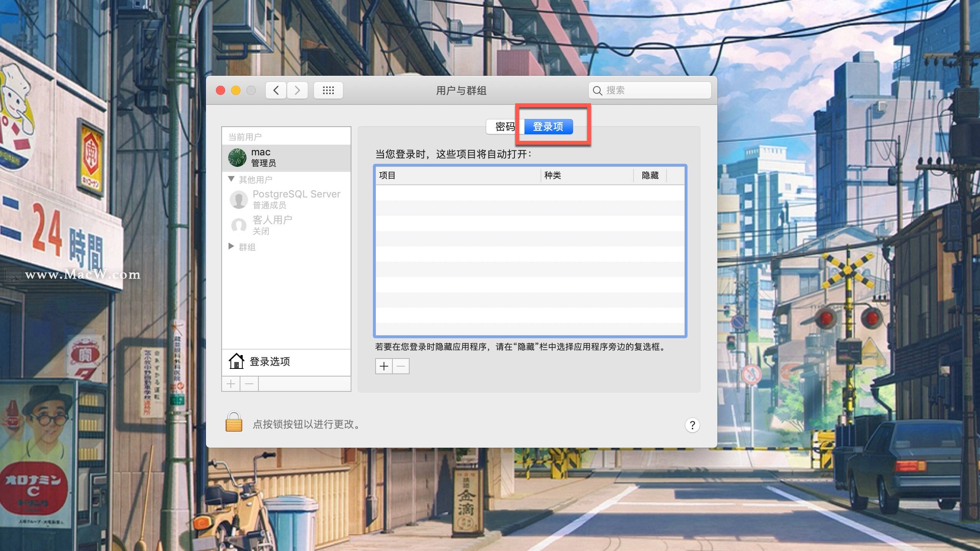Go back with the left arrow
The image size is (980, 551).
(276, 90)
